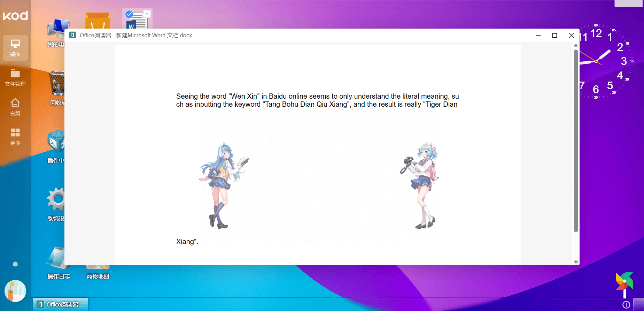Open the 插件中心 plugin cube icon

[56, 146]
